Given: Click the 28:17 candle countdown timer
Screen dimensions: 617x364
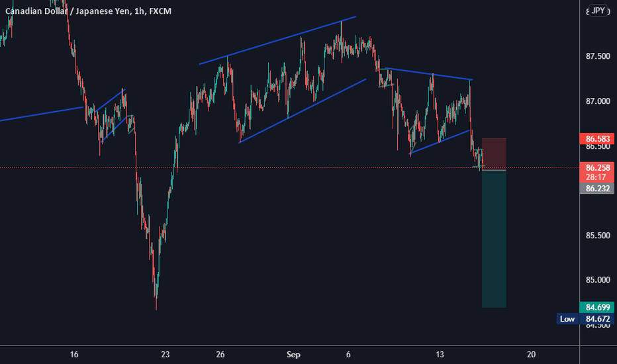Looking at the screenshot, I should (x=596, y=177).
